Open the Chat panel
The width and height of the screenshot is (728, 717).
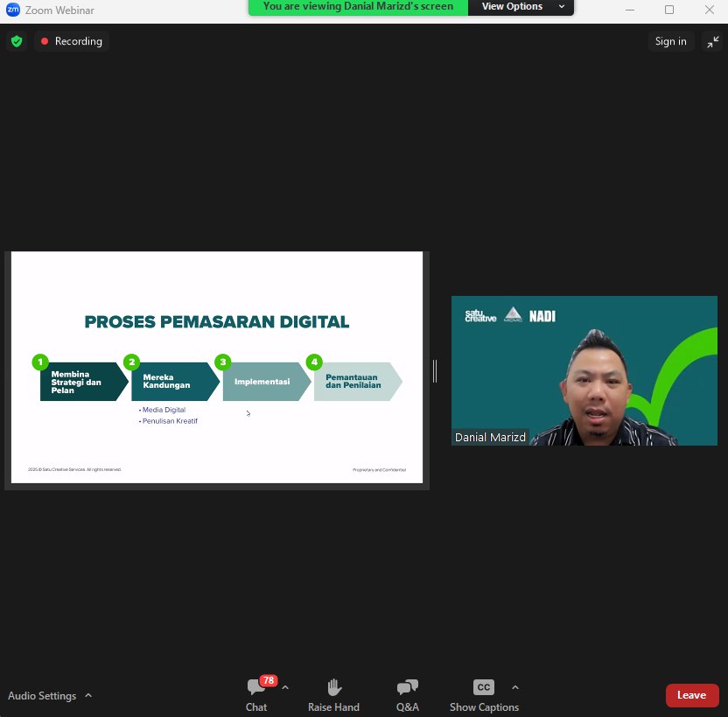(255, 695)
